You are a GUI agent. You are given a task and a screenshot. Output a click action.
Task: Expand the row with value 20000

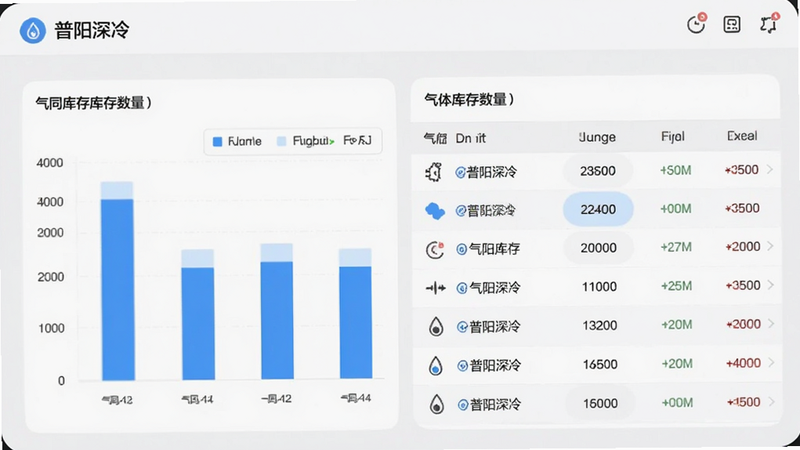click(770, 246)
